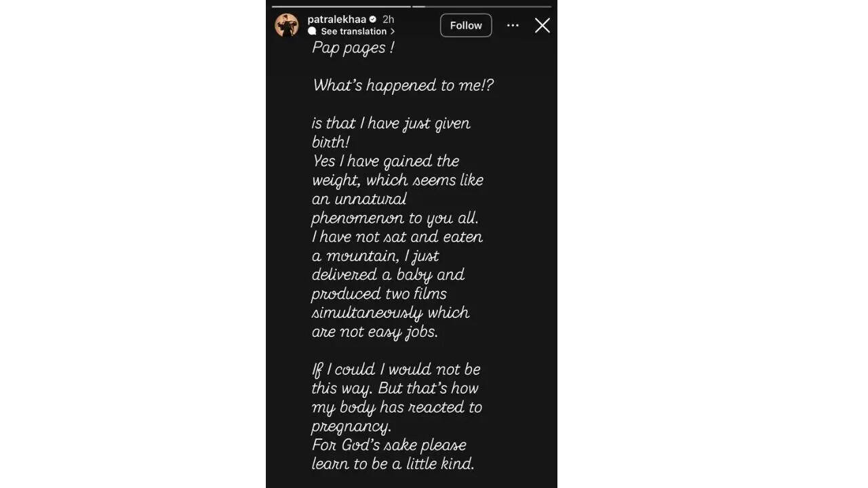Tap the "learn to be a little kind." line
This screenshot has width=868, height=488.
pos(393,464)
